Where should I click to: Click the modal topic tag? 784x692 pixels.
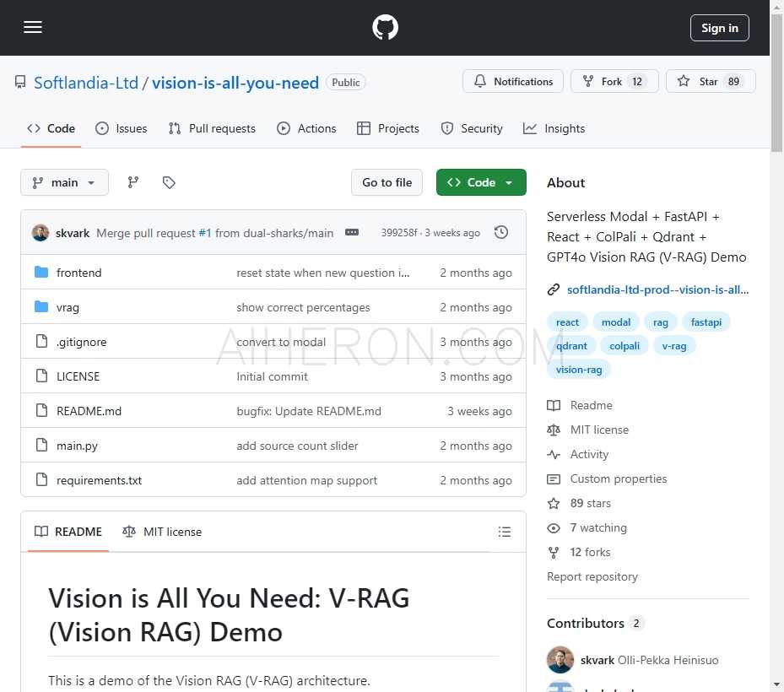pos(615,322)
